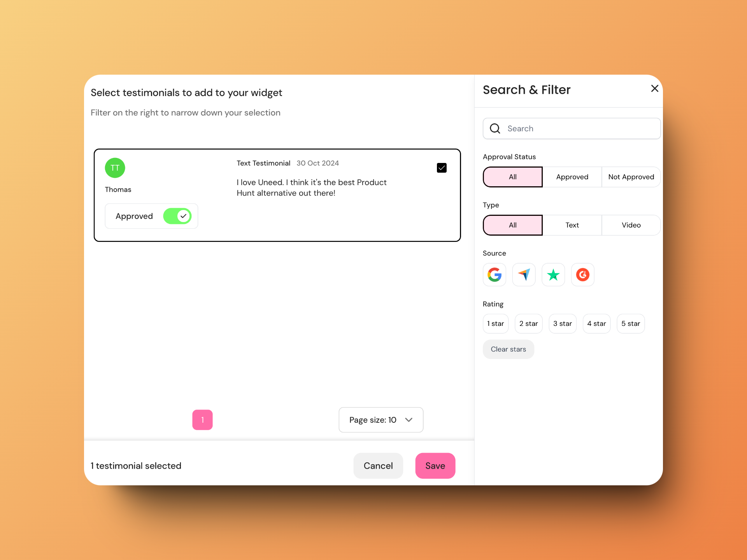
Task: Filter testimonials by Text type
Action: [x=571, y=224]
